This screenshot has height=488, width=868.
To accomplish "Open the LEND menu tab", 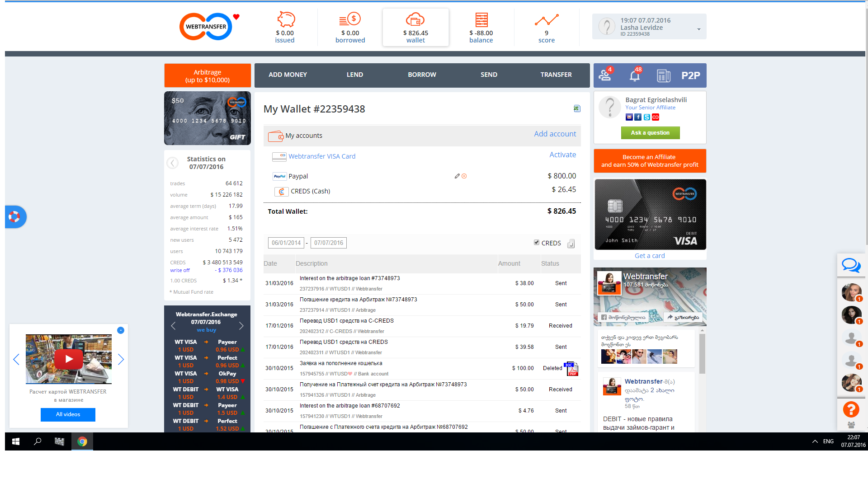I will pos(355,75).
